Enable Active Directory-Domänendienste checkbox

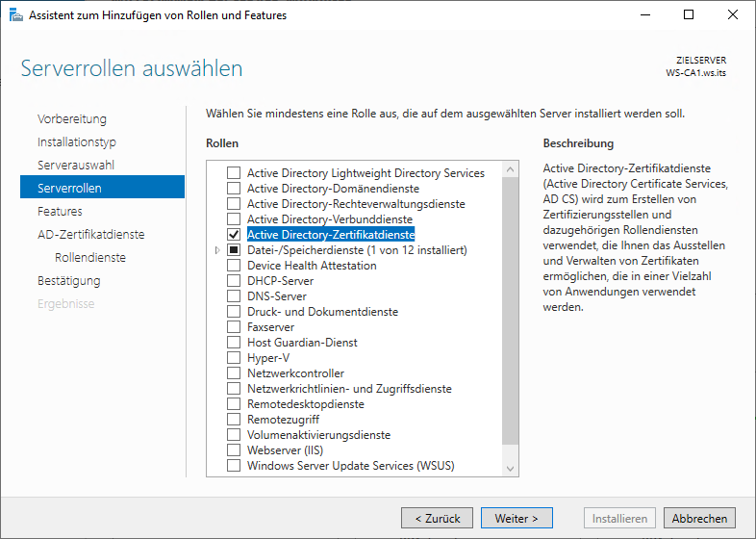[234, 189]
